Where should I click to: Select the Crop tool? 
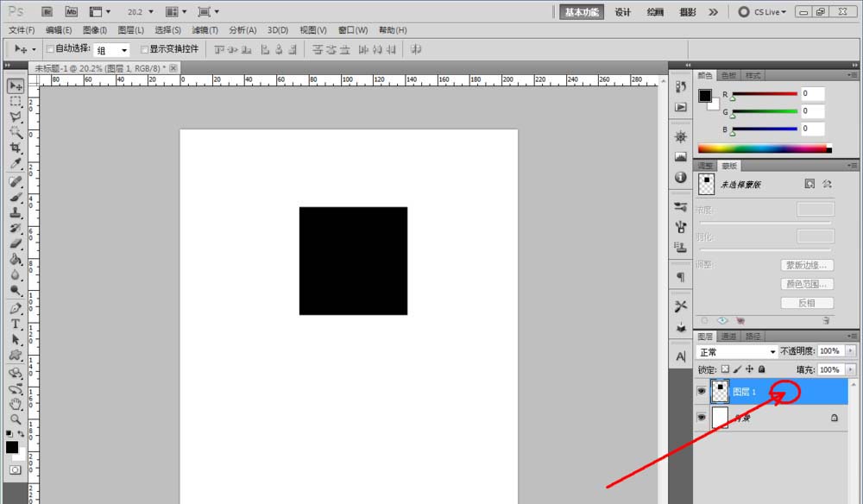[x=16, y=148]
